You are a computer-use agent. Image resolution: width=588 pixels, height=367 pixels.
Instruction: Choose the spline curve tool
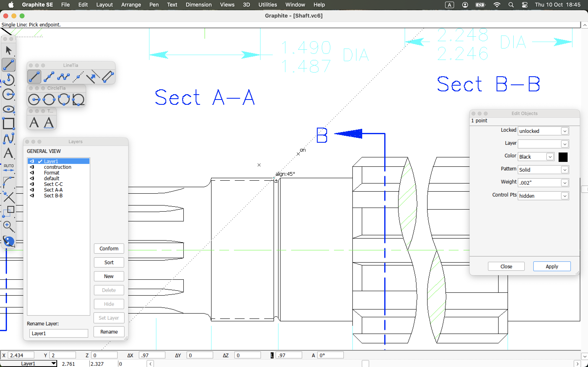pyautogui.click(x=9, y=138)
